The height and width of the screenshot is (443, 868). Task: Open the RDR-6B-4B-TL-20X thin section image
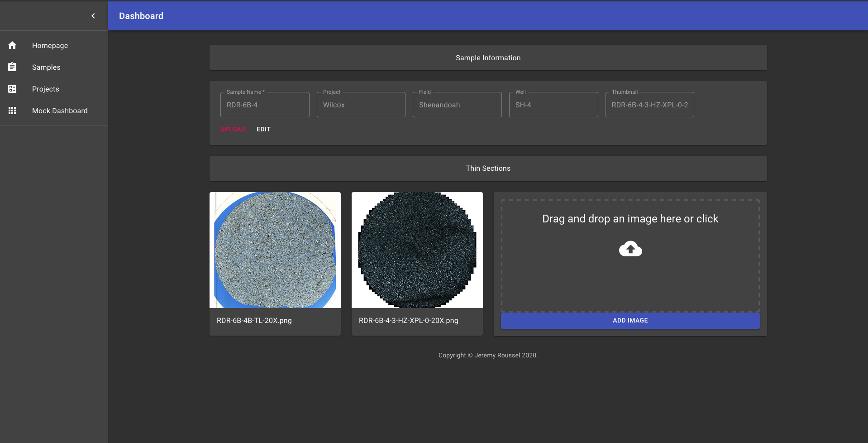275,250
